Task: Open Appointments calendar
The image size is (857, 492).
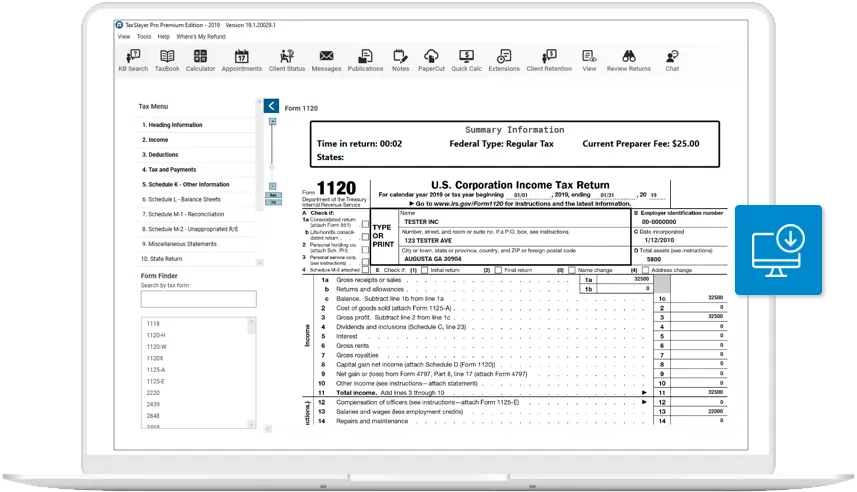Action: pyautogui.click(x=242, y=60)
